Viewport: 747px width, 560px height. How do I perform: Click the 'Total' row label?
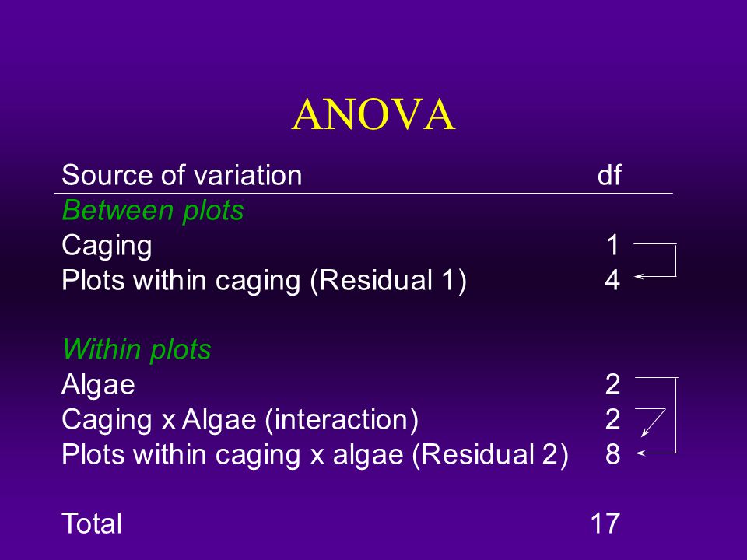[92, 523]
